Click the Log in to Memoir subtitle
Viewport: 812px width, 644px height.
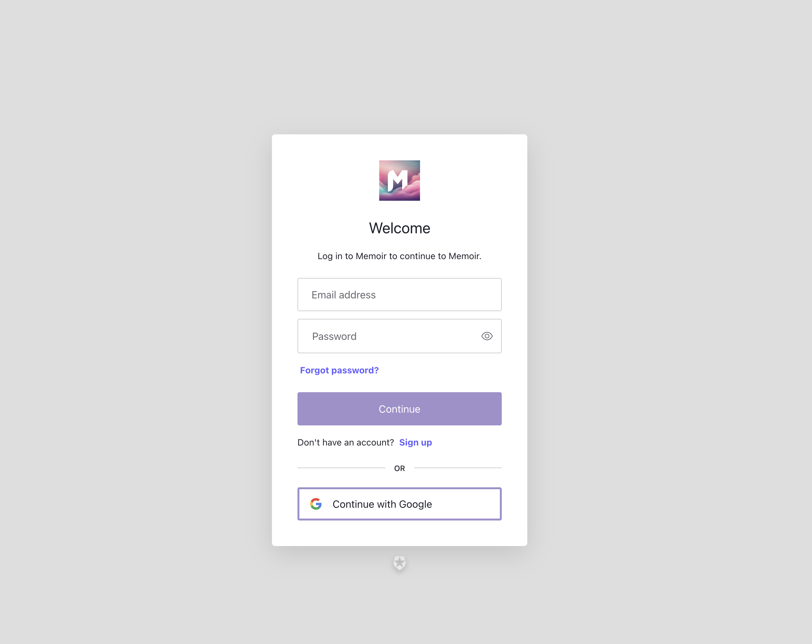coord(399,256)
